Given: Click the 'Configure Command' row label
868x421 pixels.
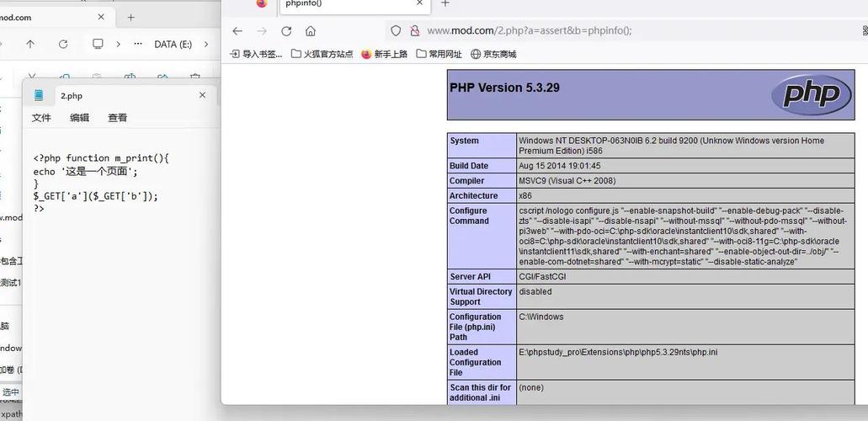Looking at the screenshot, I should (x=469, y=216).
